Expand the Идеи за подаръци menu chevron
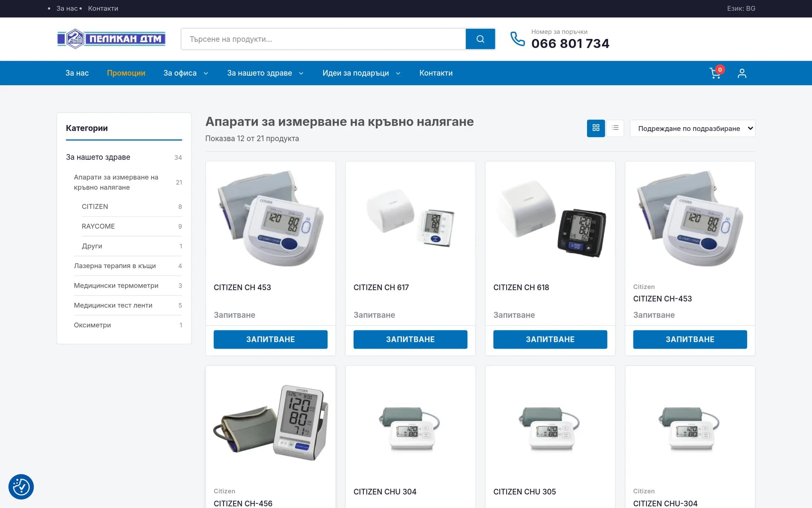 tap(398, 74)
